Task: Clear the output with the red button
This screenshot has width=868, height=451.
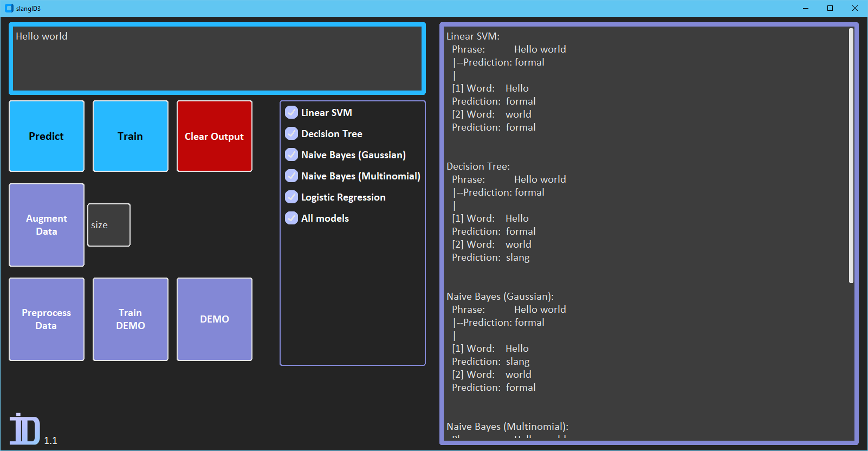Action: pyautogui.click(x=215, y=136)
